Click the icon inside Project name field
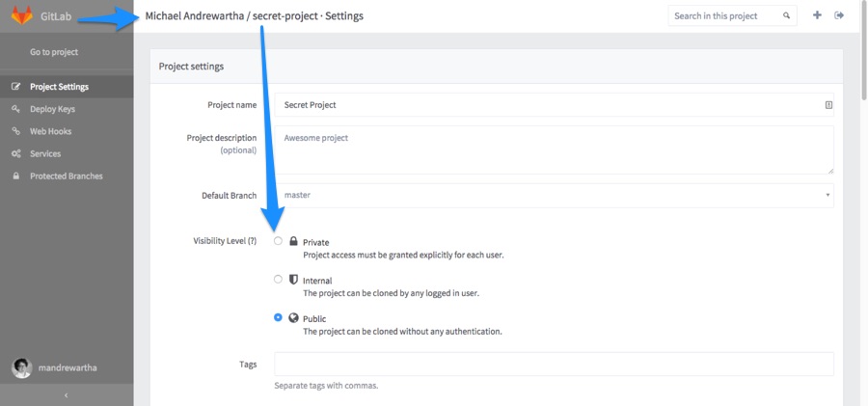Image resolution: width=868 pixels, height=406 pixels. (828, 105)
